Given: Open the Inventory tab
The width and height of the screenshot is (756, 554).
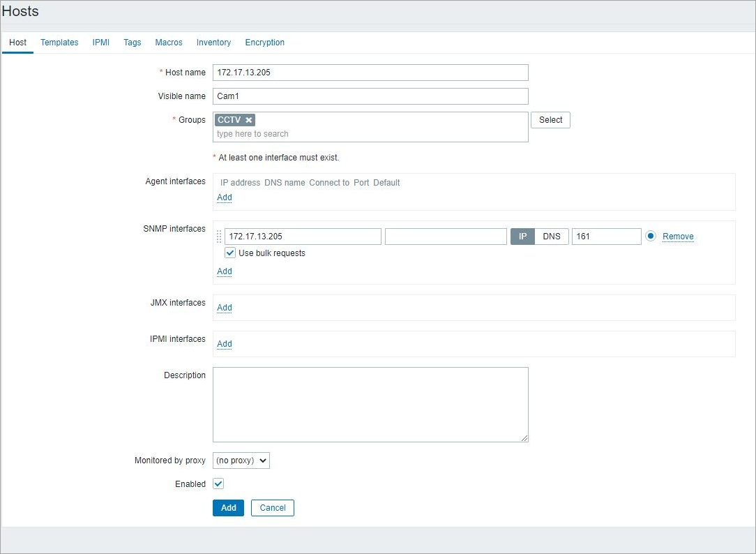Looking at the screenshot, I should pos(213,43).
